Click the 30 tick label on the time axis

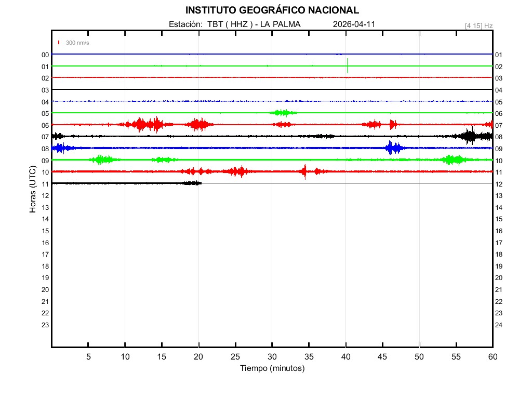(x=272, y=357)
